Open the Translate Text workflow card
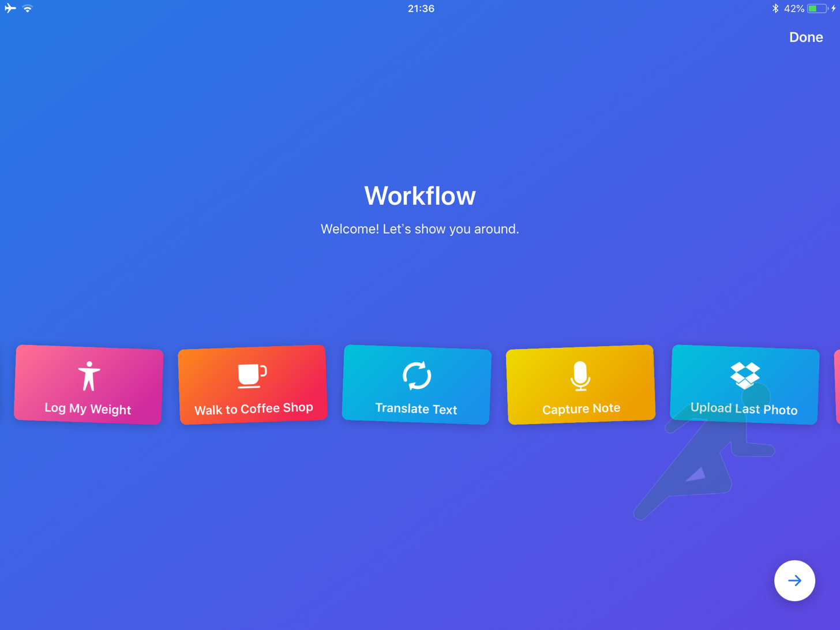The width and height of the screenshot is (840, 630). 417,385
